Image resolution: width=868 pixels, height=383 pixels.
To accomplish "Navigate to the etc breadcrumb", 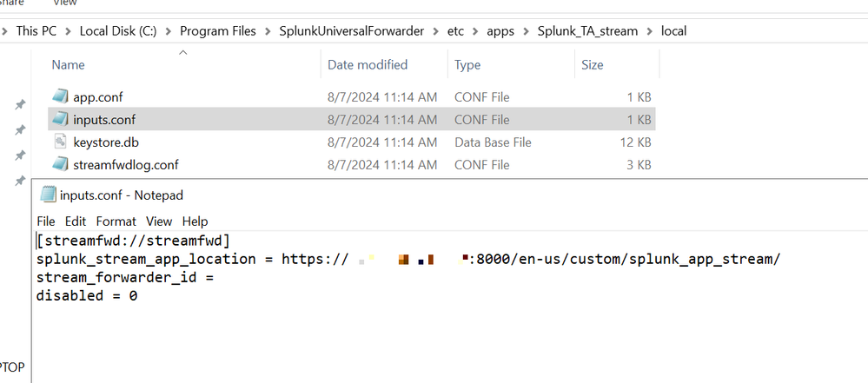I will [455, 31].
